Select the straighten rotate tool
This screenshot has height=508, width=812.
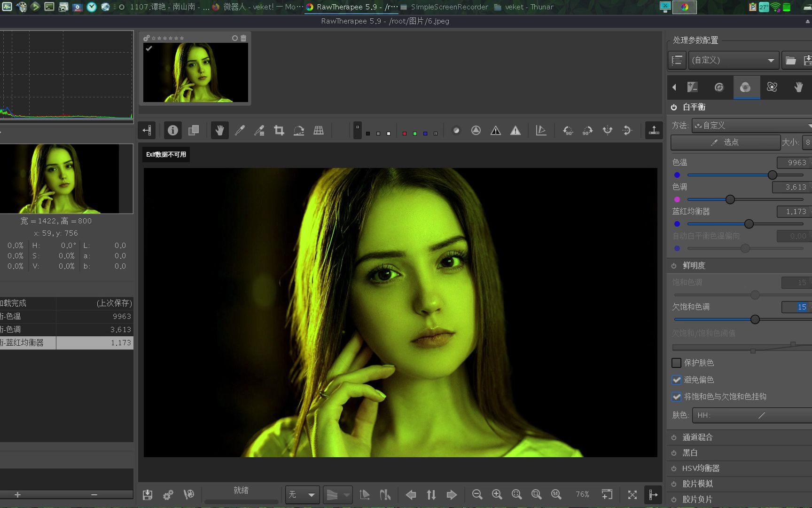coord(299,130)
